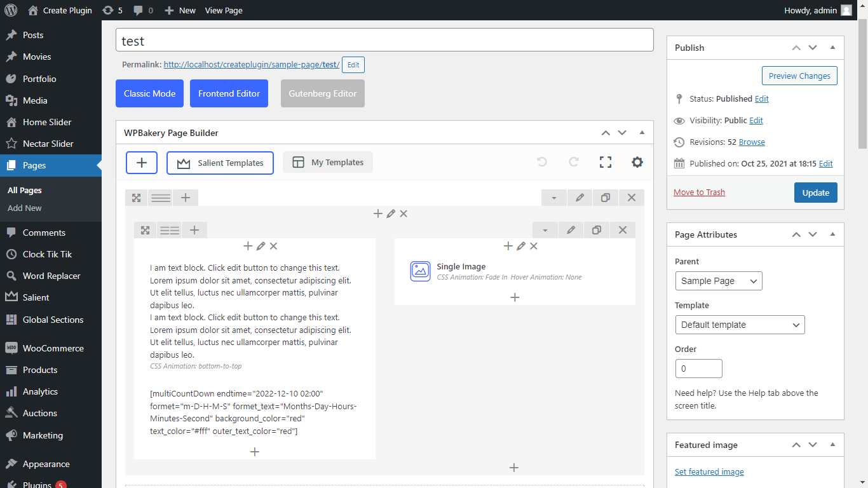The height and width of the screenshot is (488, 868).
Task: Click the add element plus button in WPBakery
Action: coord(142,163)
